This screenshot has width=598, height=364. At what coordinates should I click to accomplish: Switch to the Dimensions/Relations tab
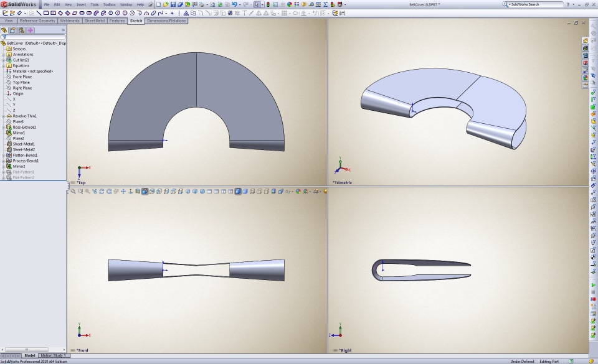[166, 21]
